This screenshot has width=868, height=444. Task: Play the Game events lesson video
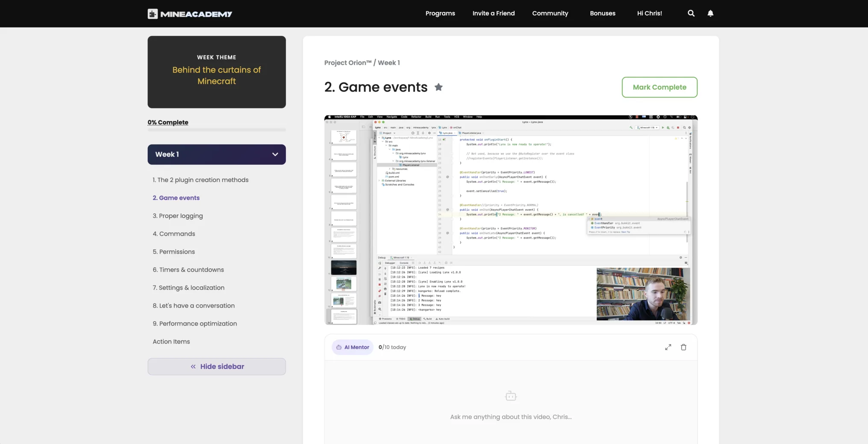(511, 220)
